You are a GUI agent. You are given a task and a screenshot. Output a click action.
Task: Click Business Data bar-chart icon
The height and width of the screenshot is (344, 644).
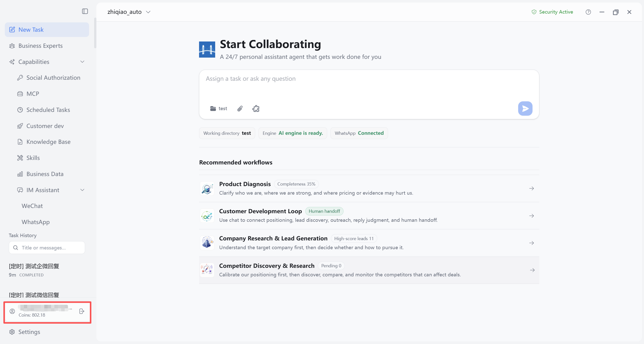20,174
